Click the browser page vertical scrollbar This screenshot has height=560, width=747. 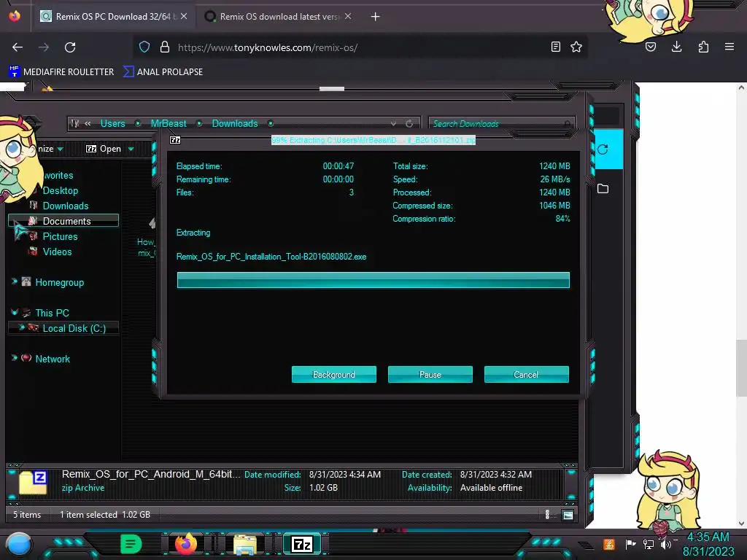(x=741, y=368)
